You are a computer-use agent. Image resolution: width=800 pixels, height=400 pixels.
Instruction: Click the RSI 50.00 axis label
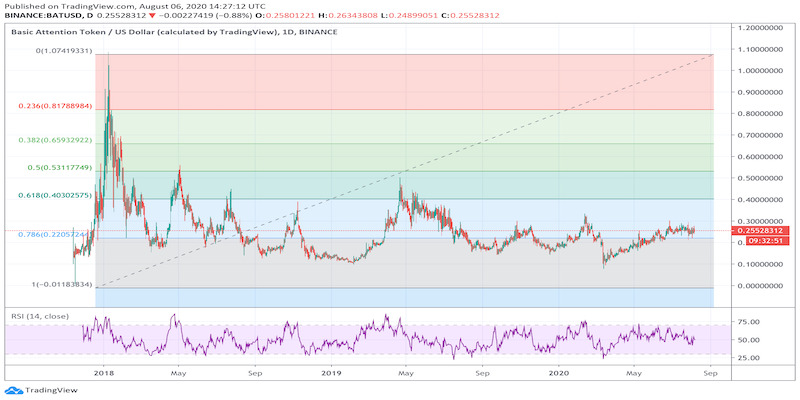[747, 340]
